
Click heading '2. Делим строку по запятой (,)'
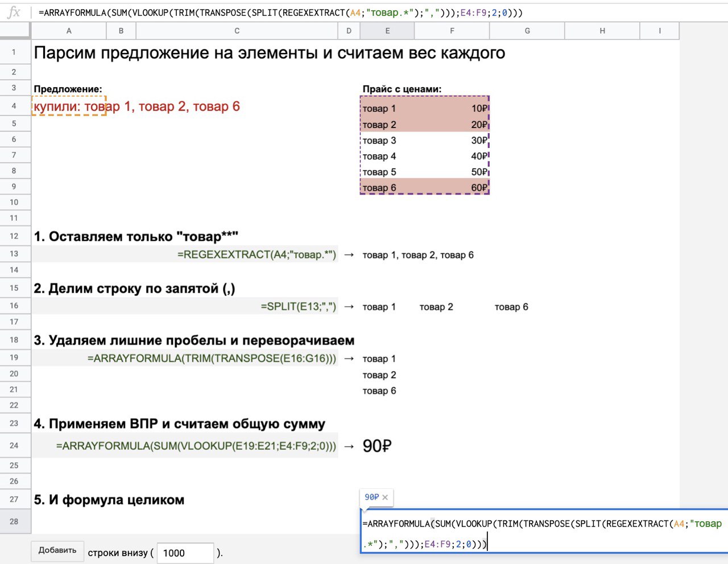(134, 289)
